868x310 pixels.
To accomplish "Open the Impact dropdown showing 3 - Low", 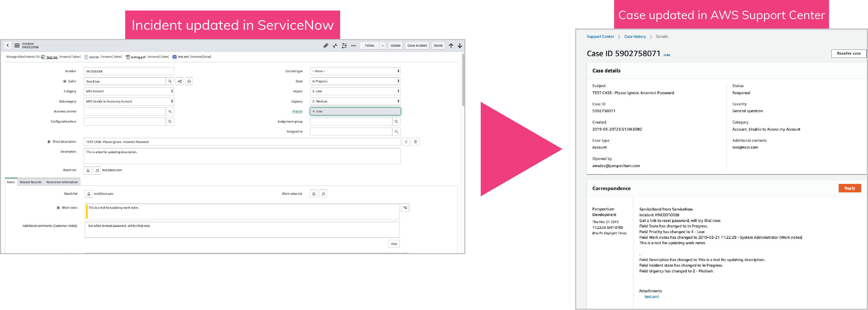I will [x=355, y=91].
